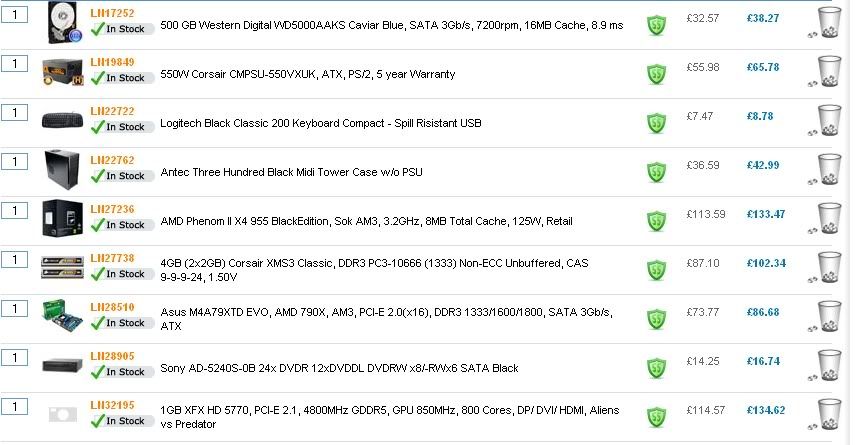The image size is (855, 445).
Task: Open product link LN17252
Action: [112, 13]
